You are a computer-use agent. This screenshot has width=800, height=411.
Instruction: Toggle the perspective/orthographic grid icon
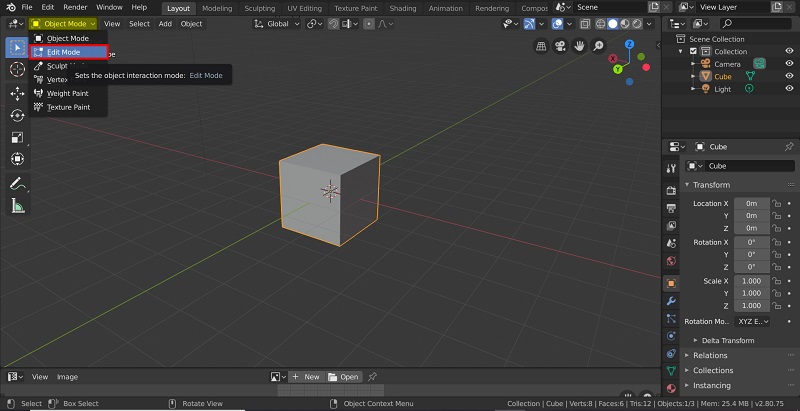[x=541, y=46]
